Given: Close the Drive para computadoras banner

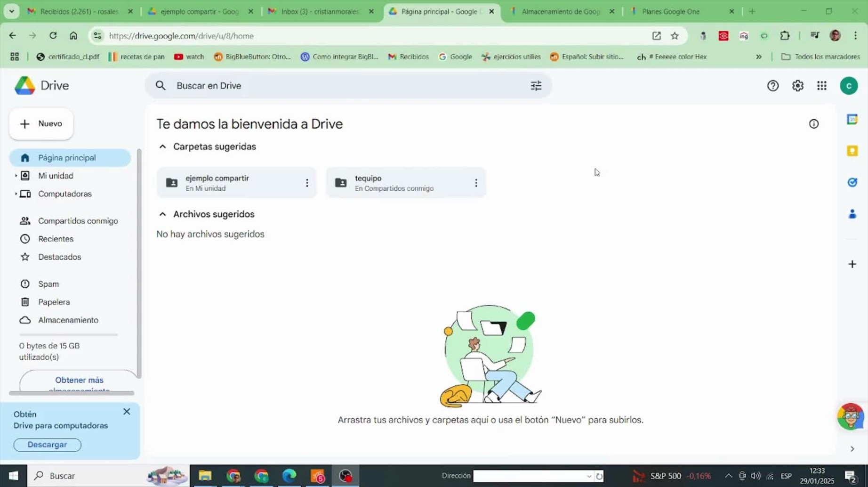Looking at the screenshot, I should [127, 412].
